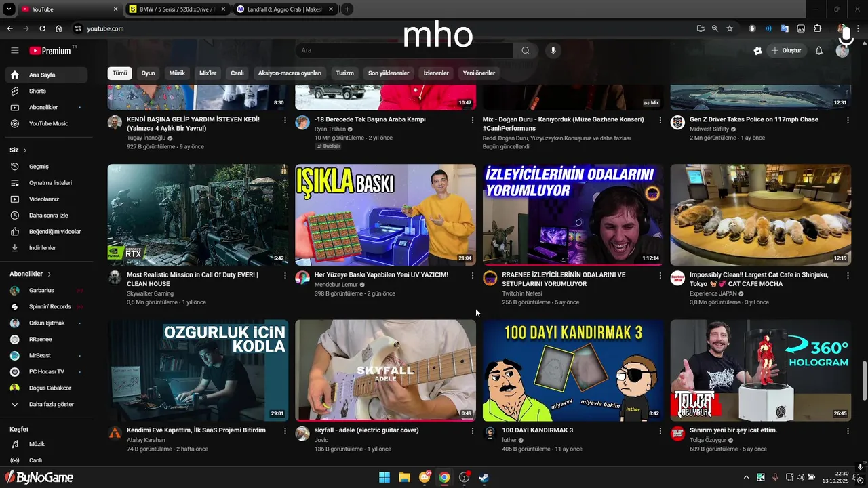Open the notifications bell
868x488 pixels.
[x=819, y=51]
